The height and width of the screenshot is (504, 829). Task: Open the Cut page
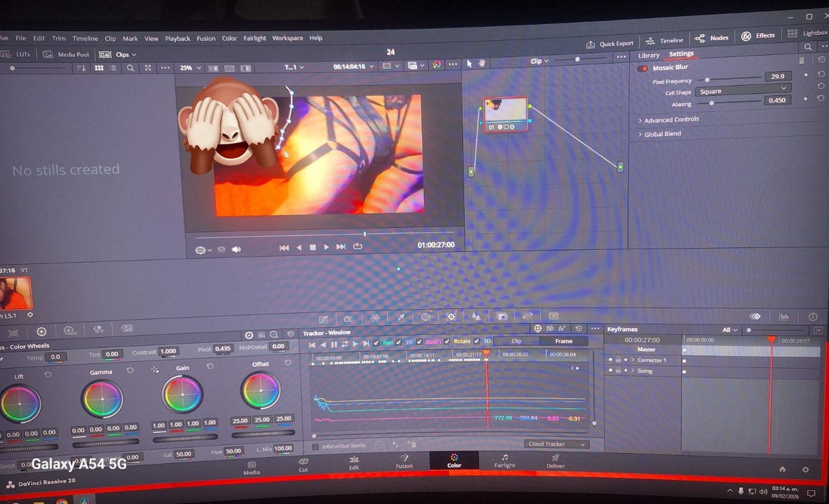pyautogui.click(x=303, y=465)
